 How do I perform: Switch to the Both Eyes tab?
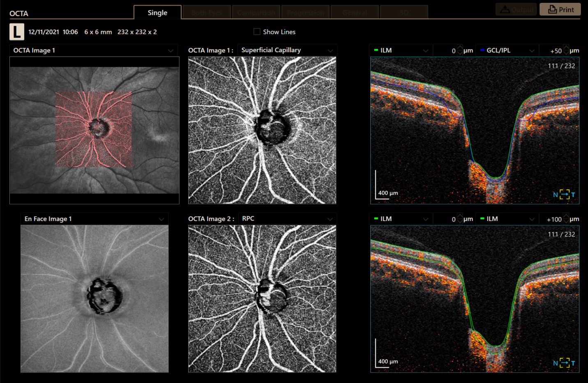207,13
